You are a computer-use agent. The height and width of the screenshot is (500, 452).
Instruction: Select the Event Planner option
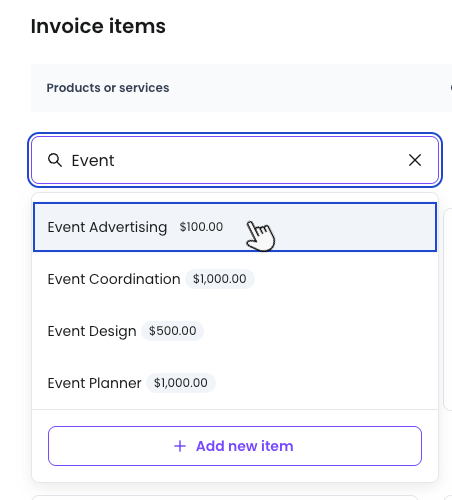coord(235,383)
